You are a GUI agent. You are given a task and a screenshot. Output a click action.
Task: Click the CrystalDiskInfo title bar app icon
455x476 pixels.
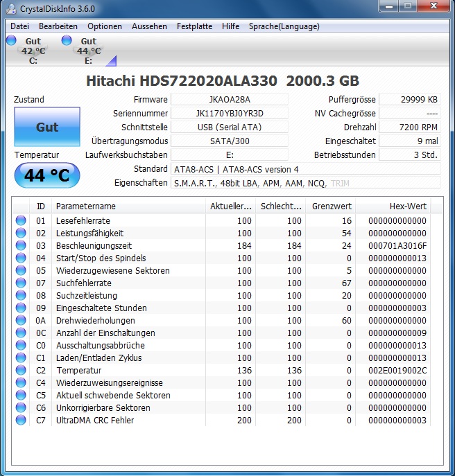pyautogui.click(x=11, y=9)
